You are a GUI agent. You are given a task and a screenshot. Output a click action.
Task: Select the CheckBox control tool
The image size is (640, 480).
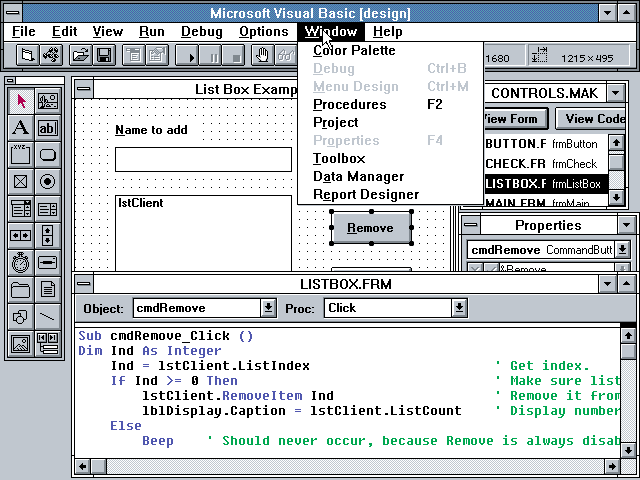20,182
